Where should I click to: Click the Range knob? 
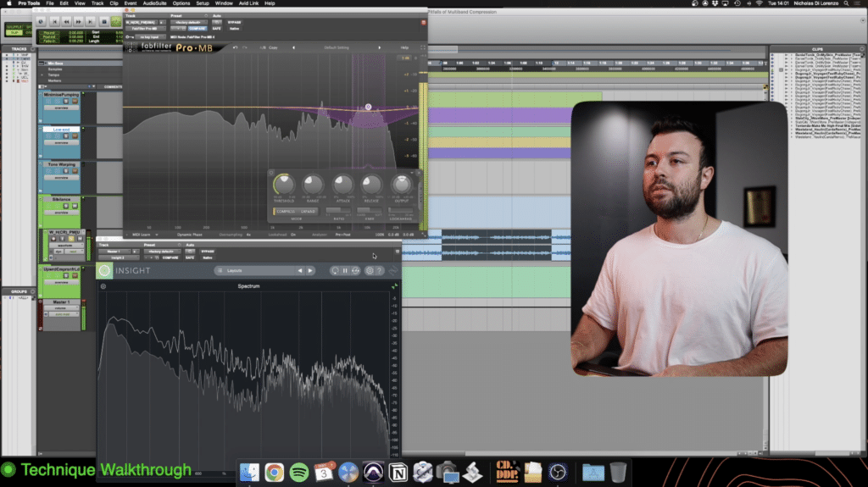click(x=313, y=185)
